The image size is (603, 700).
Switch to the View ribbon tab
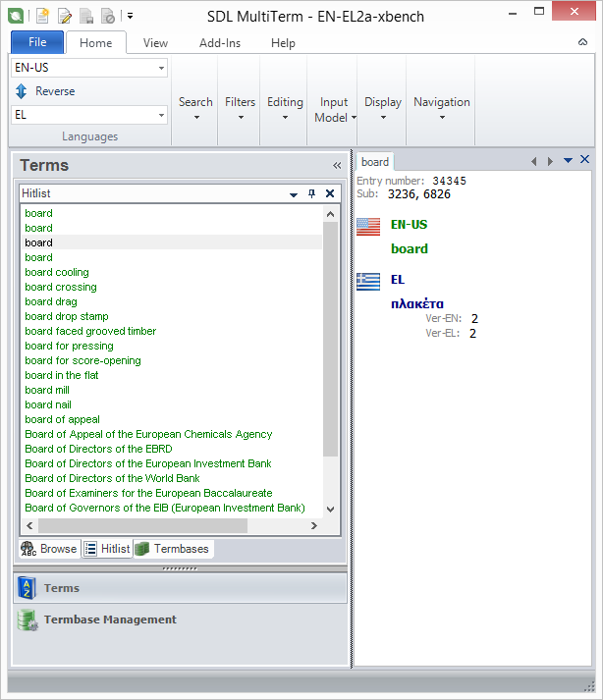click(155, 43)
